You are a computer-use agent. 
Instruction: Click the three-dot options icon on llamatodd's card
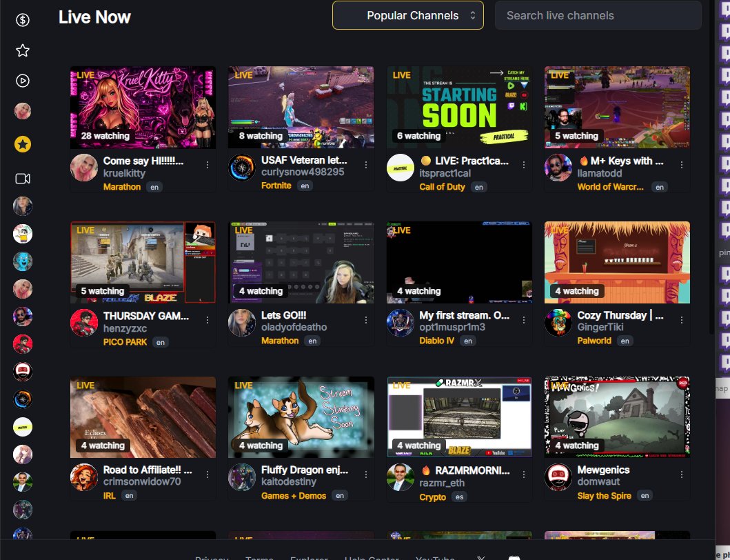pyautogui.click(x=682, y=165)
